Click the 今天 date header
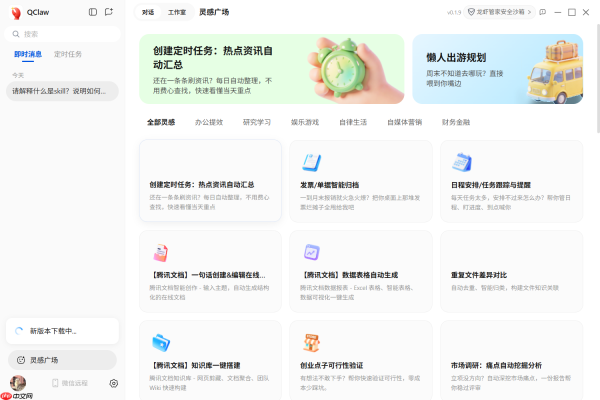The image size is (600, 400). [18, 75]
